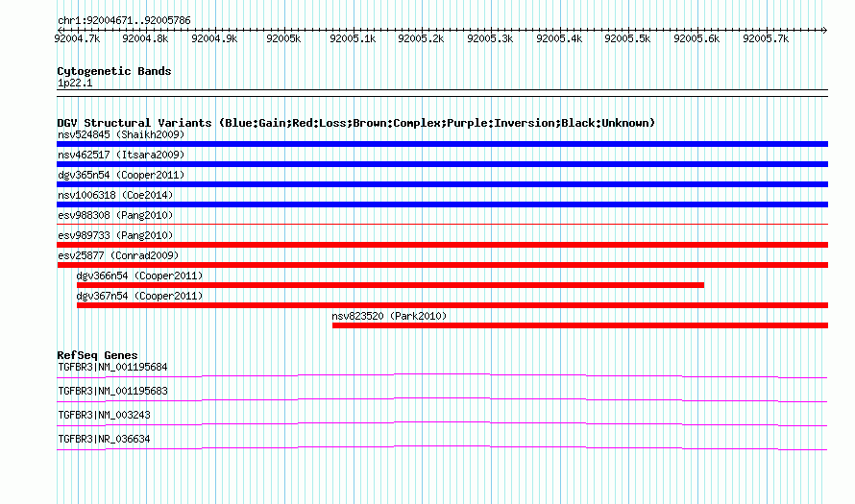Click the red bar under dgv366n54
The width and height of the screenshot is (855, 504).
pos(390,285)
